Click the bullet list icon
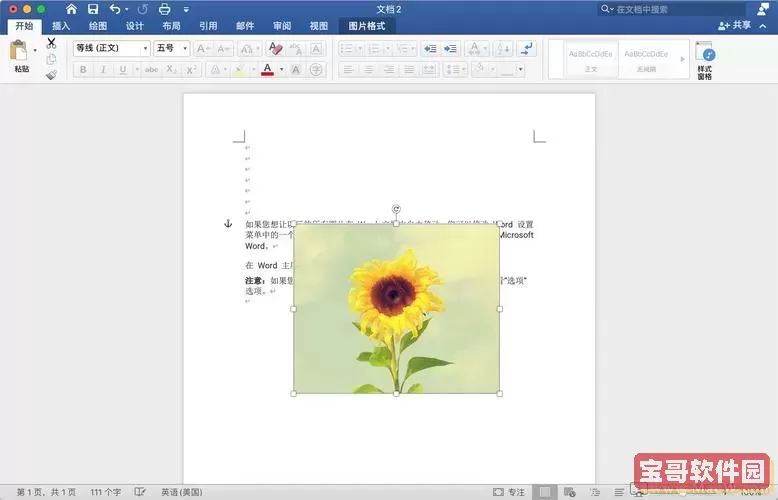 click(346, 49)
